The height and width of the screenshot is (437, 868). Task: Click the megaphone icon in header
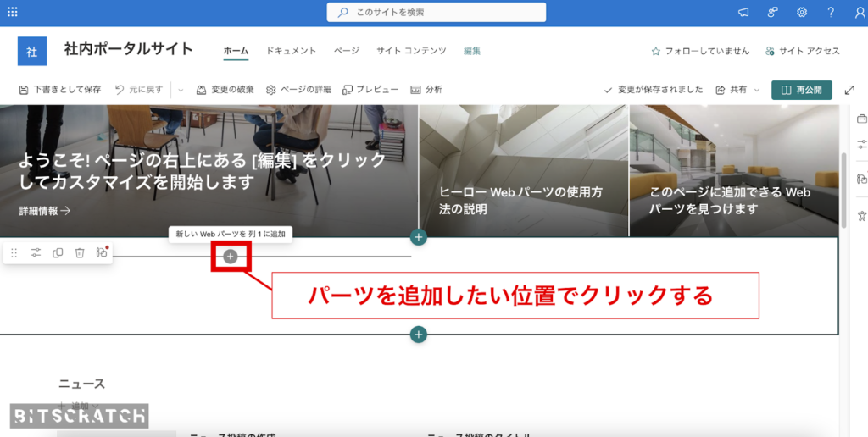click(x=743, y=13)
